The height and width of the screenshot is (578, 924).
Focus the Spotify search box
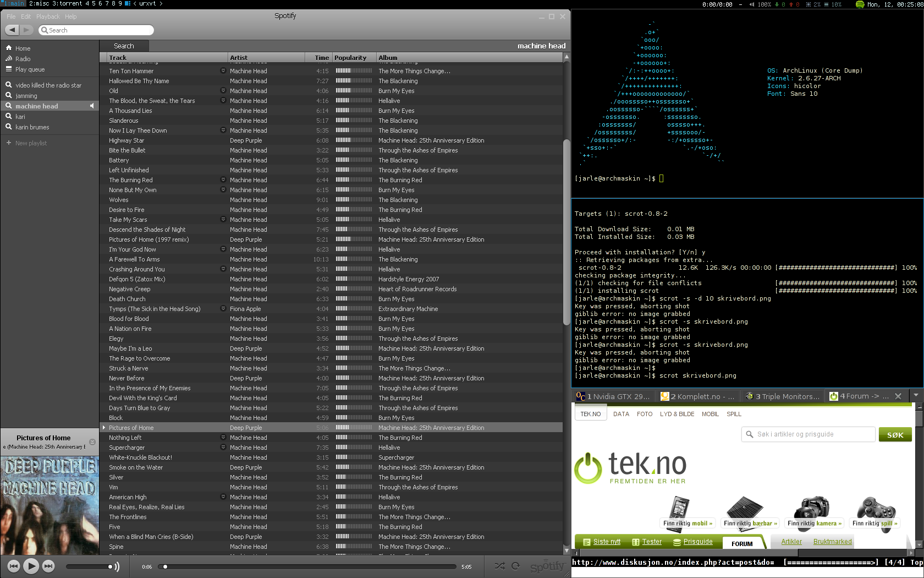pyautogui.click(x=96, y=30)
